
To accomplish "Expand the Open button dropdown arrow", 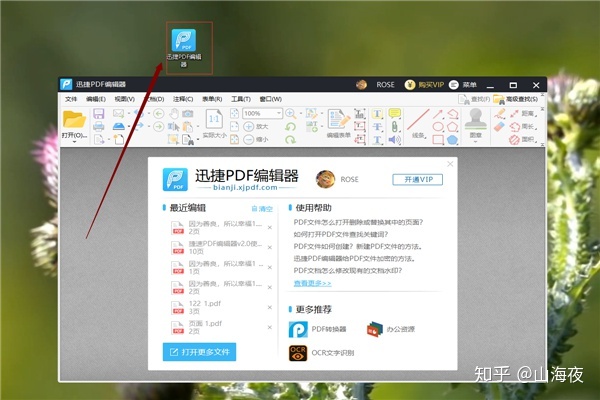I will point(74,142).
